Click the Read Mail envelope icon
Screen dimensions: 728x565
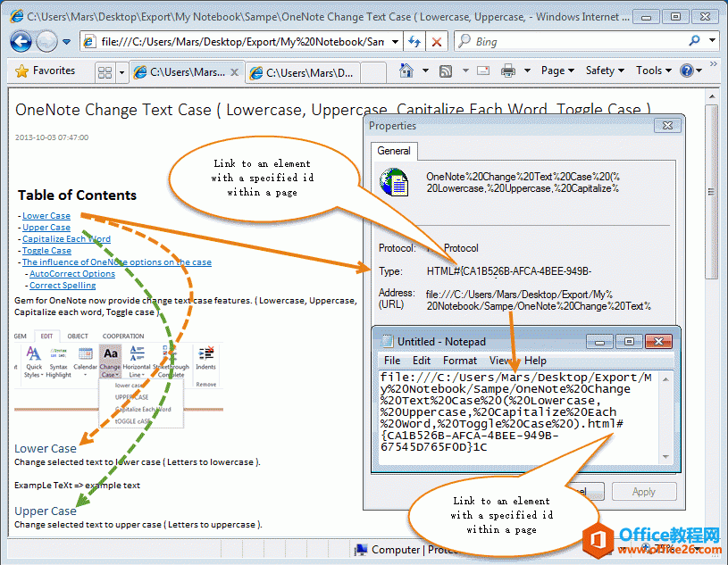(x=483, y=71)
